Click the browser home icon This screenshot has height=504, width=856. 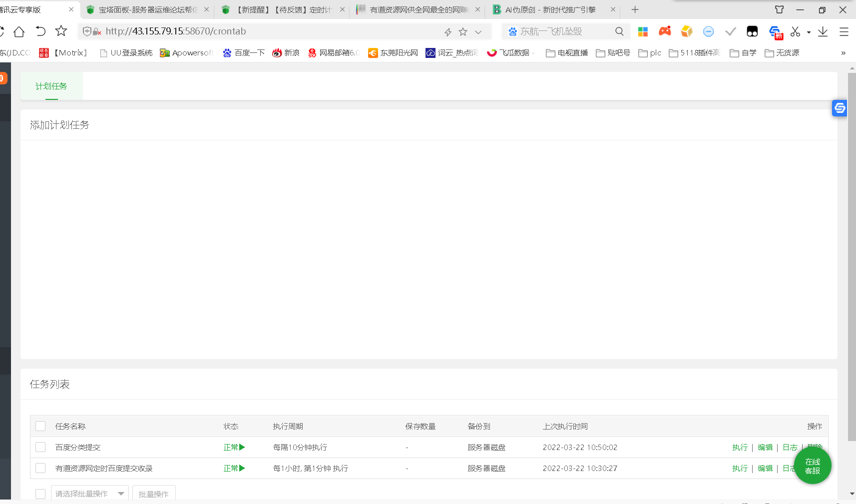click(x=19, y=31)
